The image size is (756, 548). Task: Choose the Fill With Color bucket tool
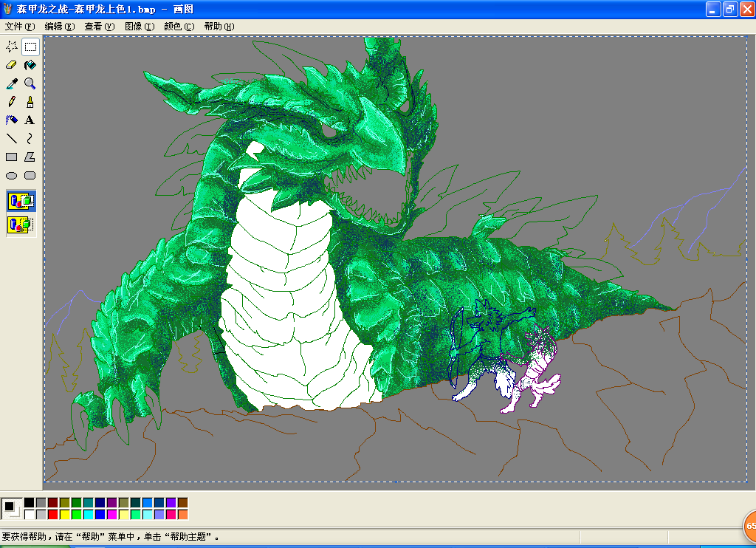30,65
